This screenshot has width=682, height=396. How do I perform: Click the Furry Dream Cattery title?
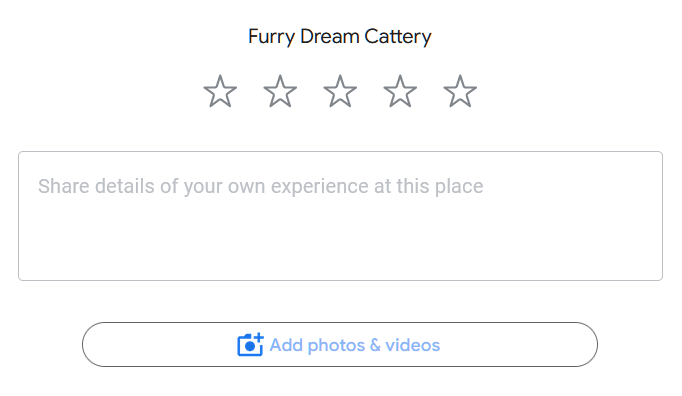(x=340, y=37)
